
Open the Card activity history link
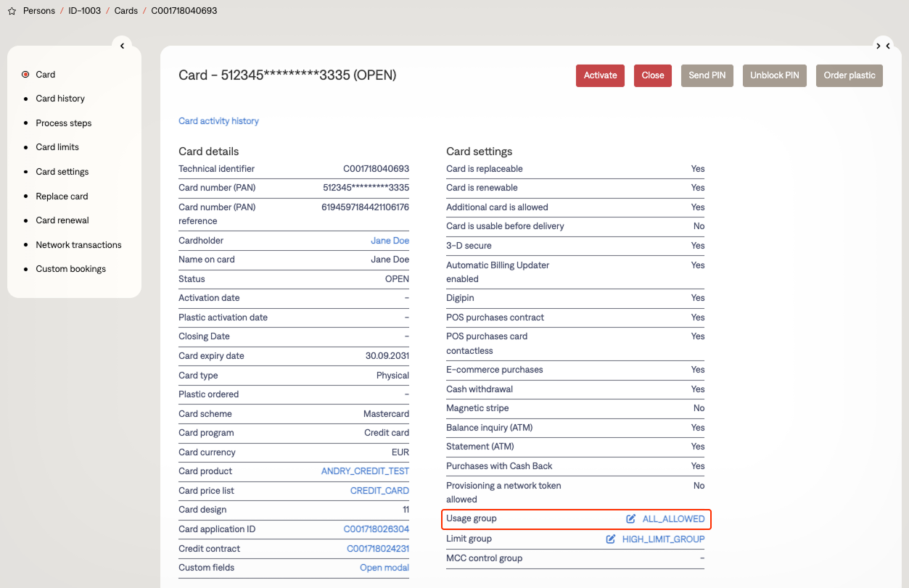(218, 121)
